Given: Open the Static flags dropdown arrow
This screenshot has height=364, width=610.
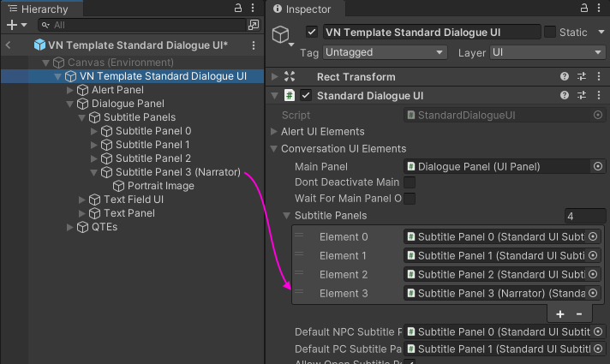Looking at the screenshot, I should [x=601, y=32].
